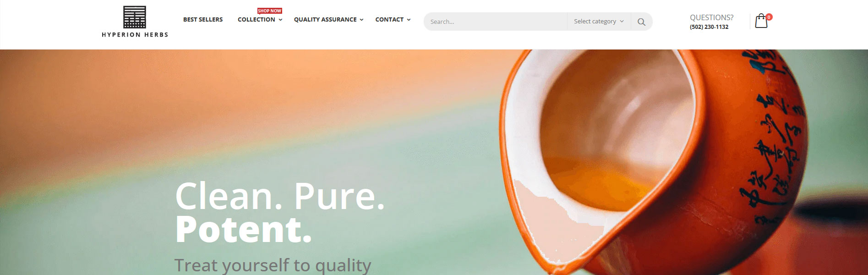Click the Hyperion Herbs logo icon
Image resolution: width=868 pixels, height=275 pixels.
pyautogui.click(x=135, y=17)
